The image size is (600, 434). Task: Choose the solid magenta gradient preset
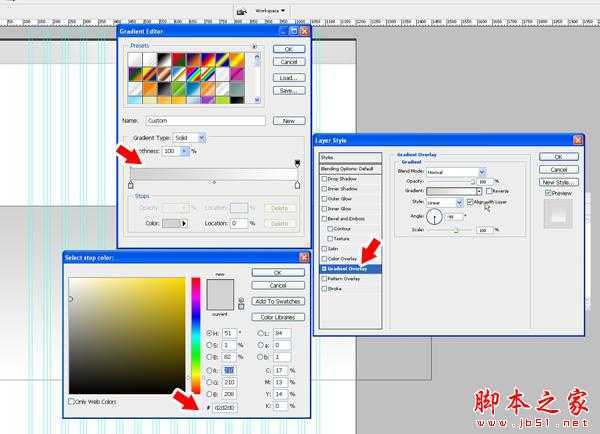tap(237, 74)
